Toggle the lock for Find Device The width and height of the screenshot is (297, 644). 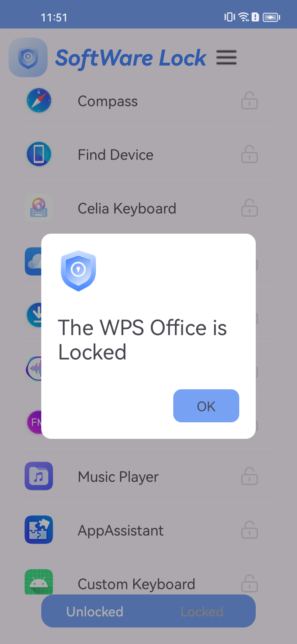tap(250, 155)
